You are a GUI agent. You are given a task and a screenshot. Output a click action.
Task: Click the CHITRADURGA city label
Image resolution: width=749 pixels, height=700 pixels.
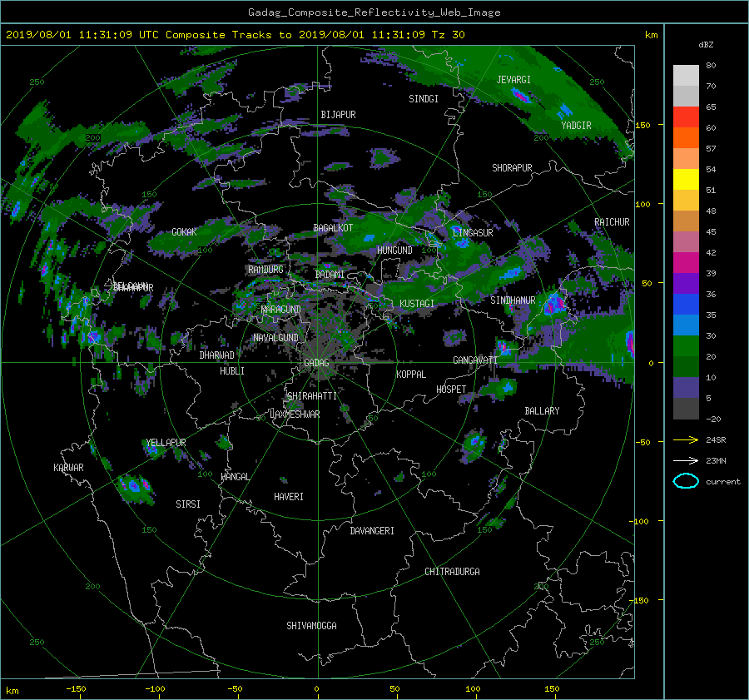[452, 572]
